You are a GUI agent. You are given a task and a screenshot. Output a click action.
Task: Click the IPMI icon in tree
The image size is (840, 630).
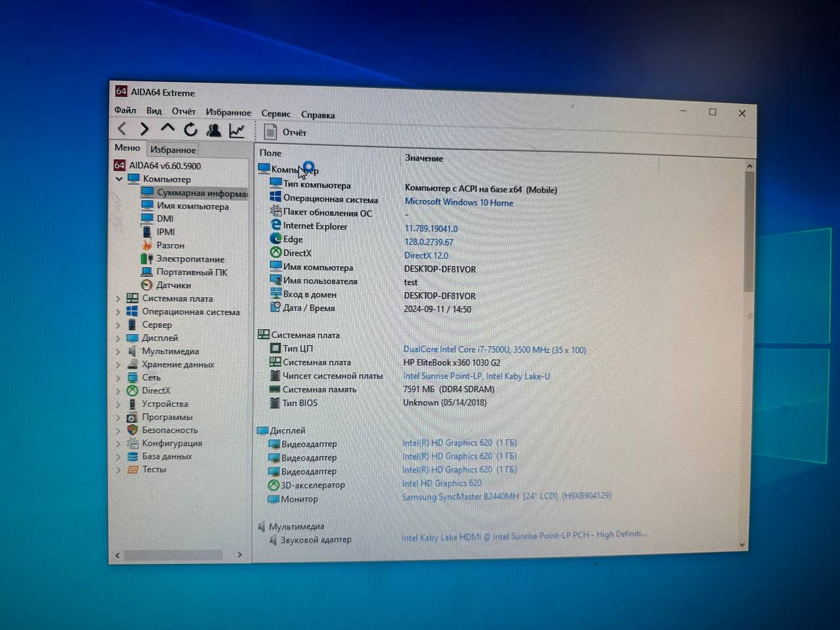click(147, 232)
